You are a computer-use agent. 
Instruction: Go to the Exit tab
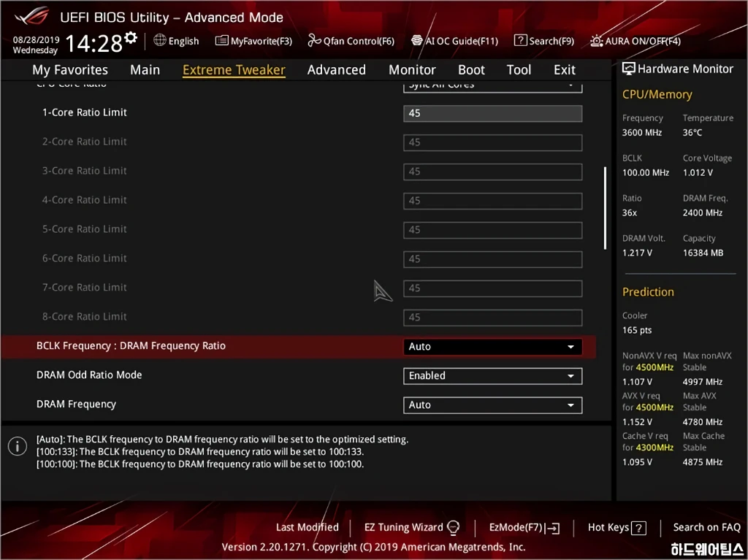tap(565, 69)
